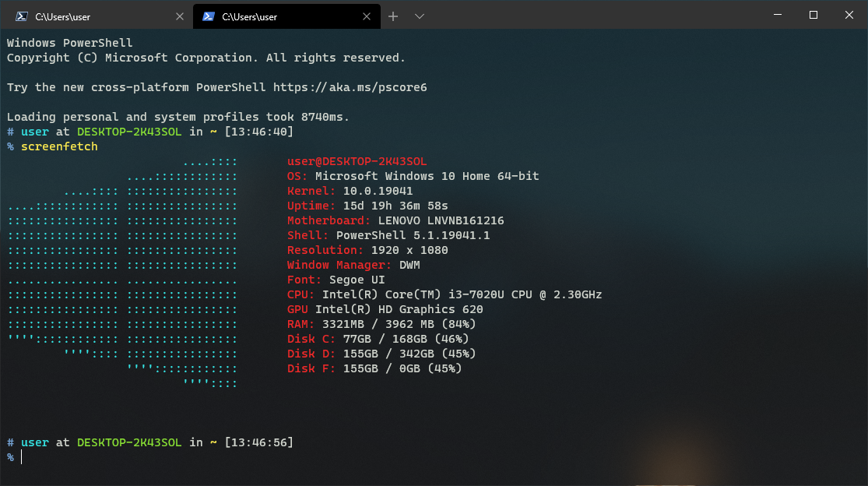
Task: Click the [13:46:40] prompt timestamp
Action: [259, 132]
